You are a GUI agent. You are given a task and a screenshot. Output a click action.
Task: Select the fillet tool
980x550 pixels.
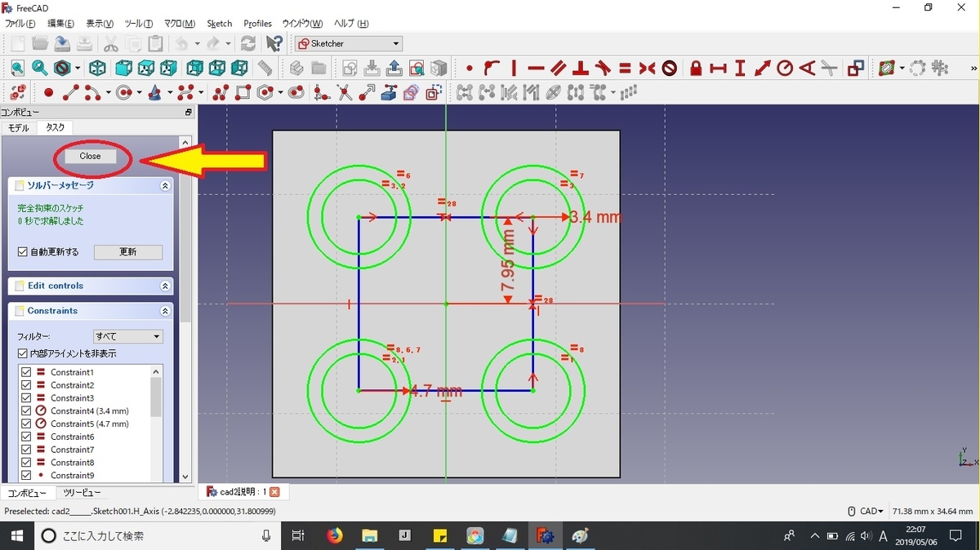(323, 92)
